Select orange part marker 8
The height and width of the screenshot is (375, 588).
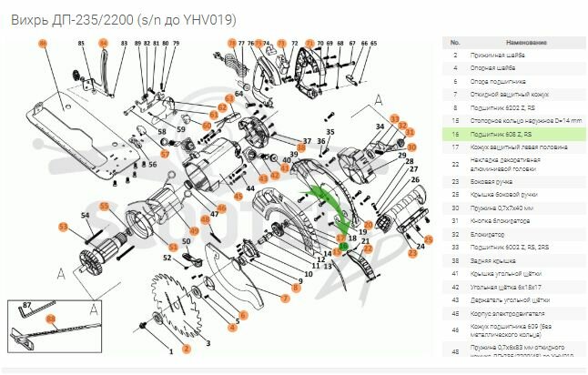coord(296,288)
